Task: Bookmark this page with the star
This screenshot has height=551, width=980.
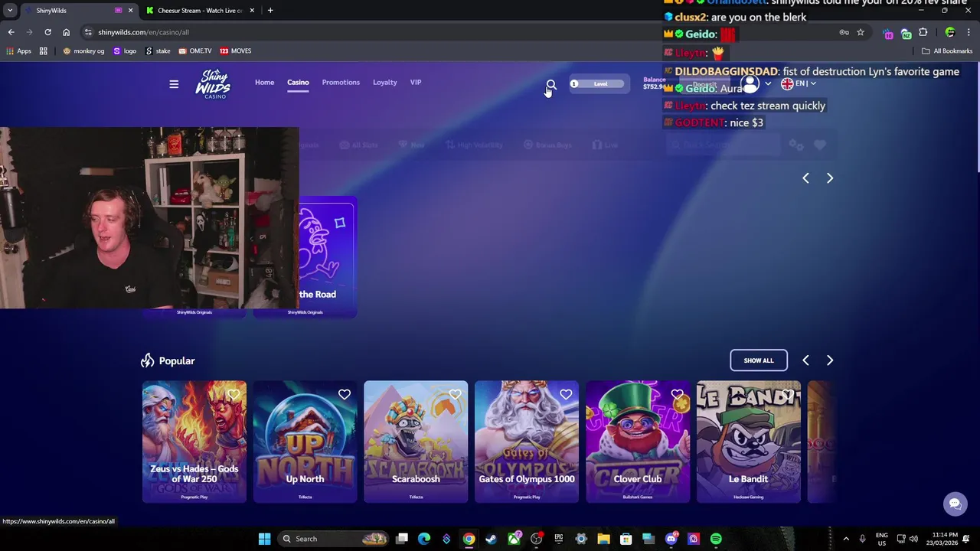Action: tap(861, 32)
